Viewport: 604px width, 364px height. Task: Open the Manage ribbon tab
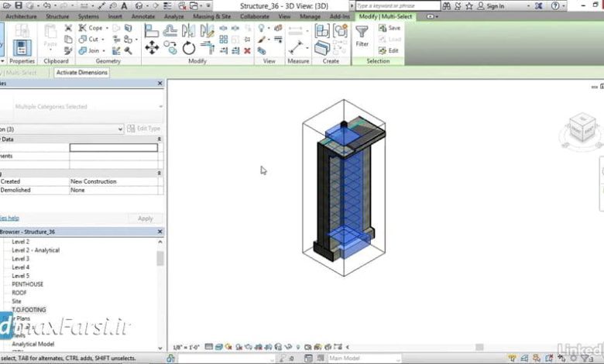click(x=310, y=16)
